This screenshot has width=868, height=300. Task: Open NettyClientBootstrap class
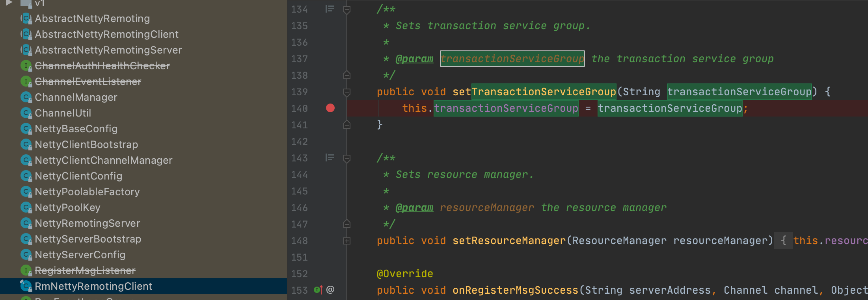(86, 144)
